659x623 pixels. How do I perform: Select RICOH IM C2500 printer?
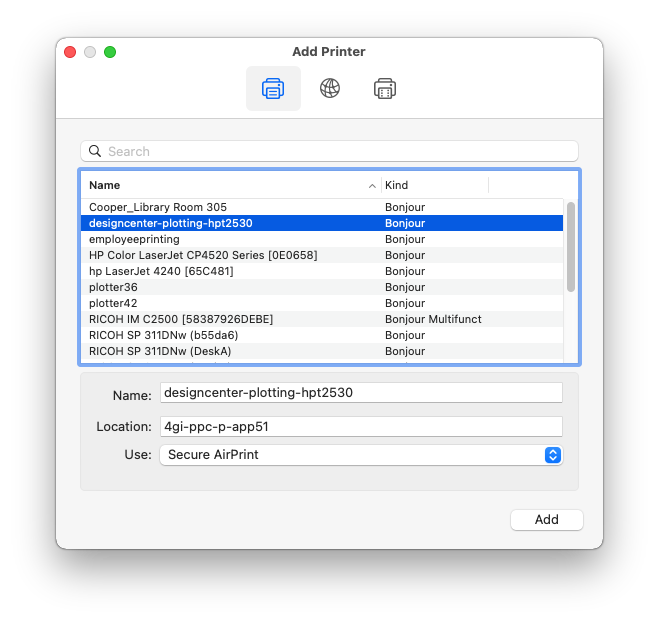tap(322, 319)
